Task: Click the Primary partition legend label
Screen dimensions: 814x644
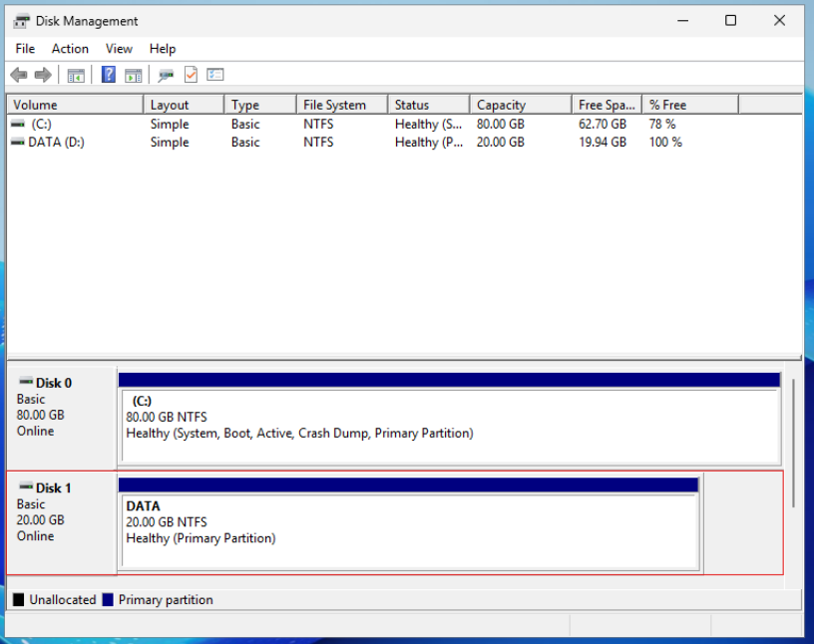Action: click(166, 600)
